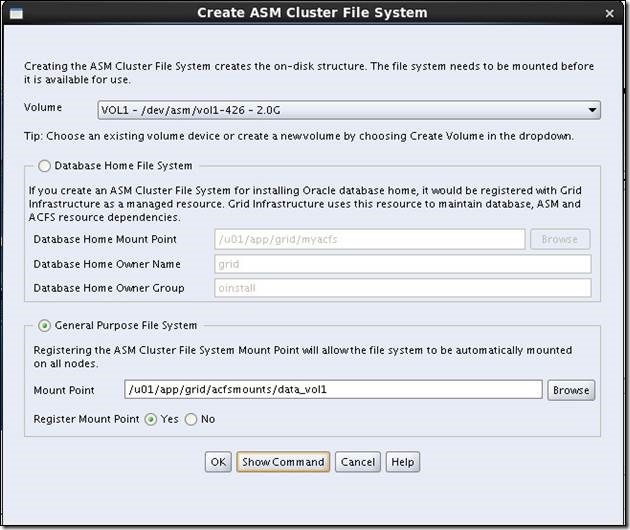Cancel the file system creation
Viewport: 630px width, 530px height.
click(357, 462)
